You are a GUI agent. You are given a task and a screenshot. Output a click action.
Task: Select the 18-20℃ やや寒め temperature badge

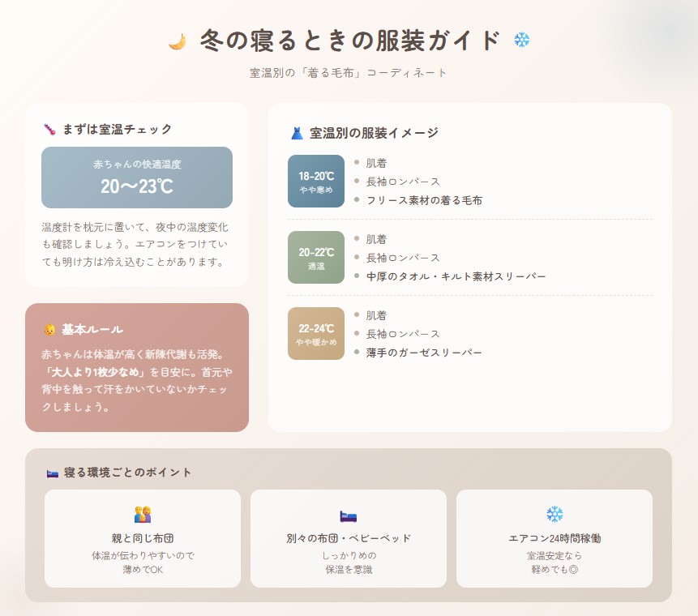pyautogui.click(x=316, y=181)
